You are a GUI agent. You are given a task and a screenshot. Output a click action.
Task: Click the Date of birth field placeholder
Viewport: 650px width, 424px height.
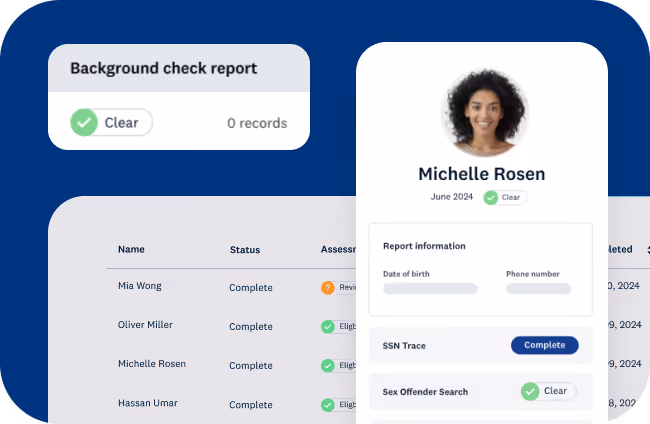tap(430, 288)
